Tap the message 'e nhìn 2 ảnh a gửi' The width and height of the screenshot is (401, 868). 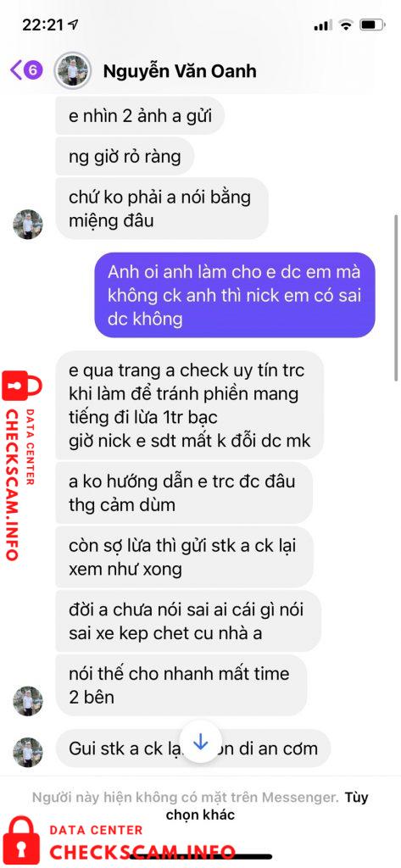[x=140, y=115]
